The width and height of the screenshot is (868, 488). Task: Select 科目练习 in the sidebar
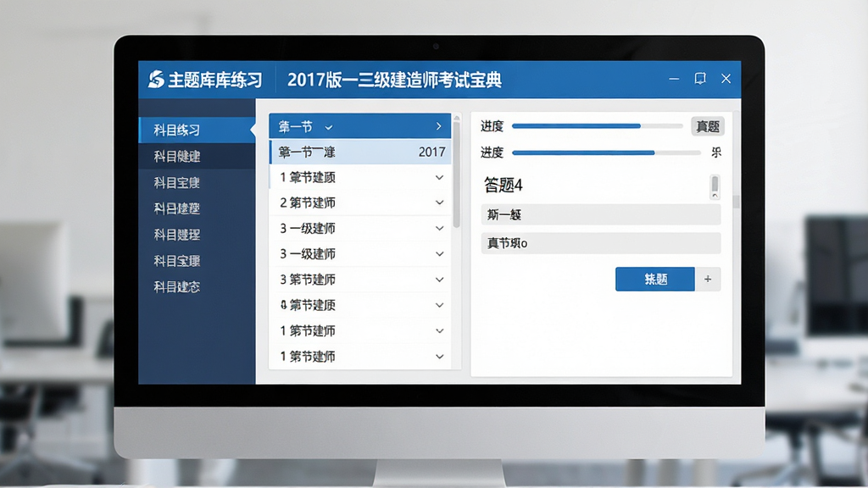tap(197, 130)
